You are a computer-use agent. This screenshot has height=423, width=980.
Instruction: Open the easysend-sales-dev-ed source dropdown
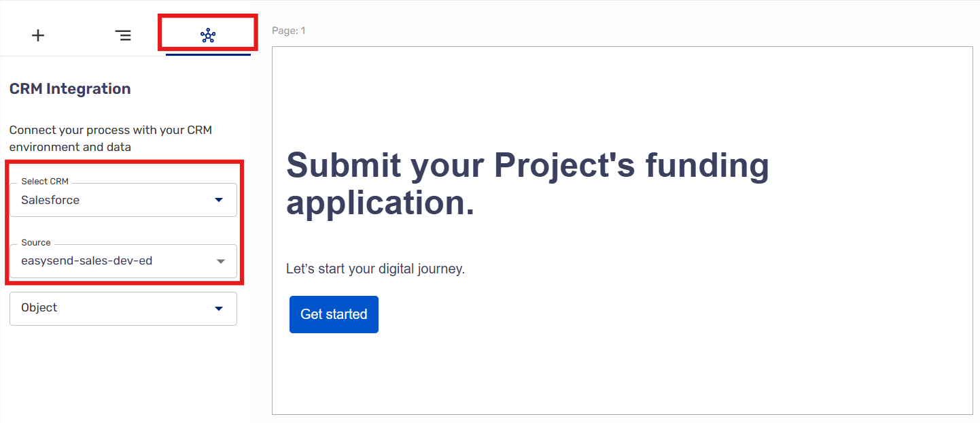click(116, 261)
